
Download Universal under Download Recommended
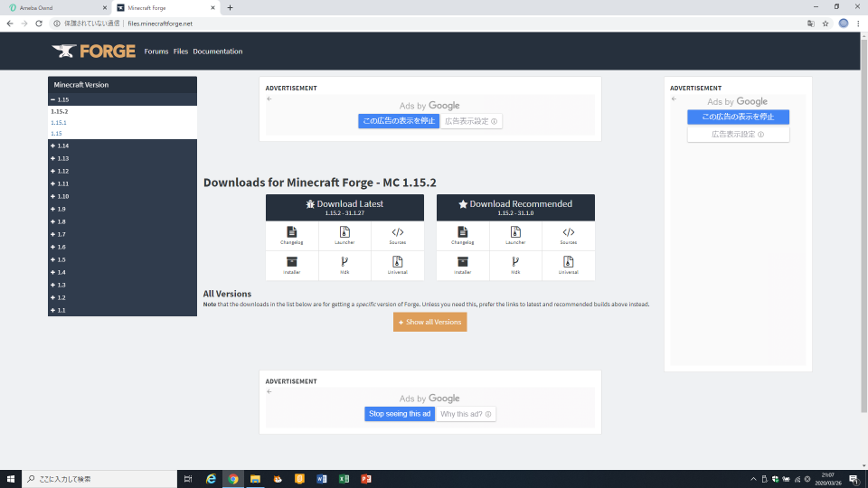point(569,265)
